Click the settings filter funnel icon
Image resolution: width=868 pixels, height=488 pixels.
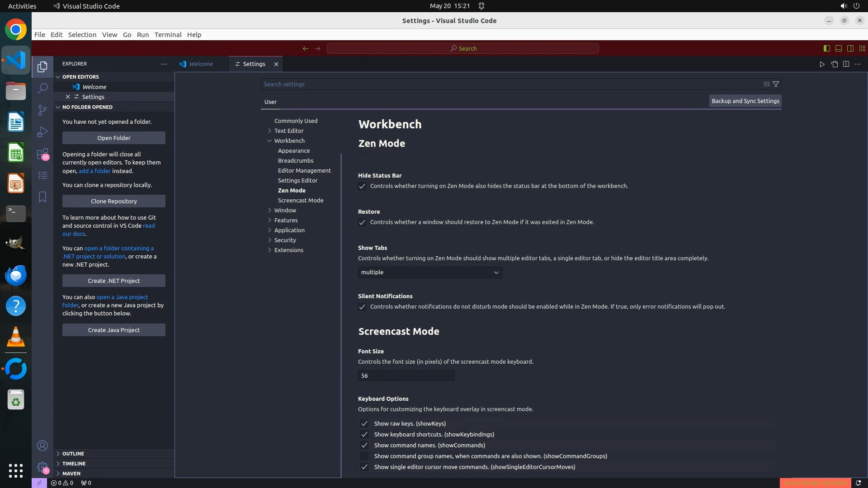tap(776, 84)
